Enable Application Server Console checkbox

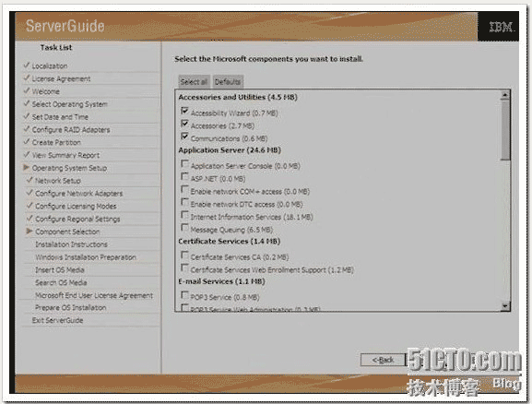[184, 164]
